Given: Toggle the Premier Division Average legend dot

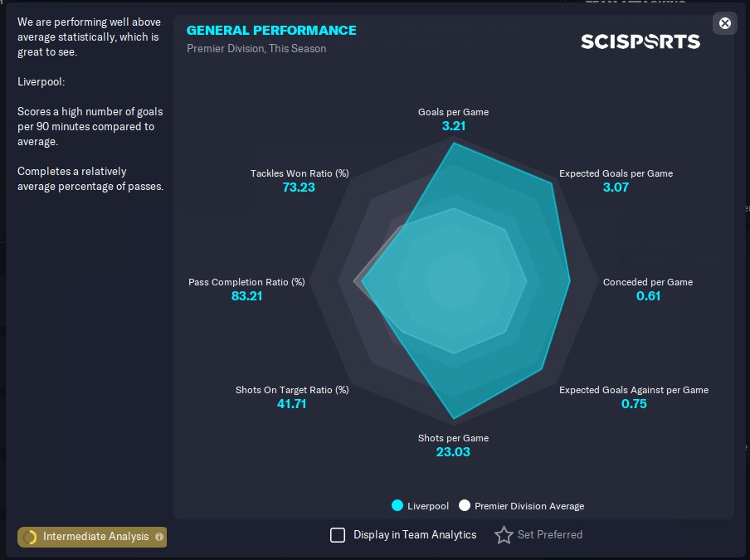Looking at the screenshot, I should (465, 505).
